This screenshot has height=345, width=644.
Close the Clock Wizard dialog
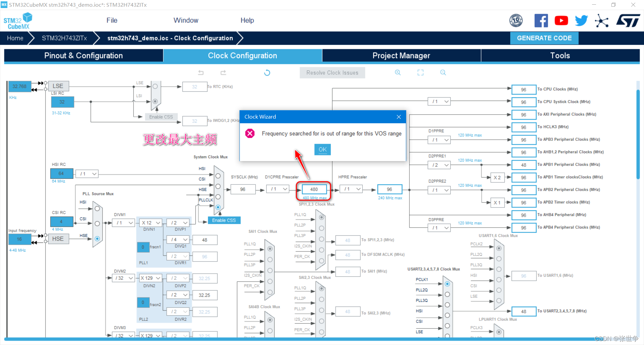click(399, 117)
